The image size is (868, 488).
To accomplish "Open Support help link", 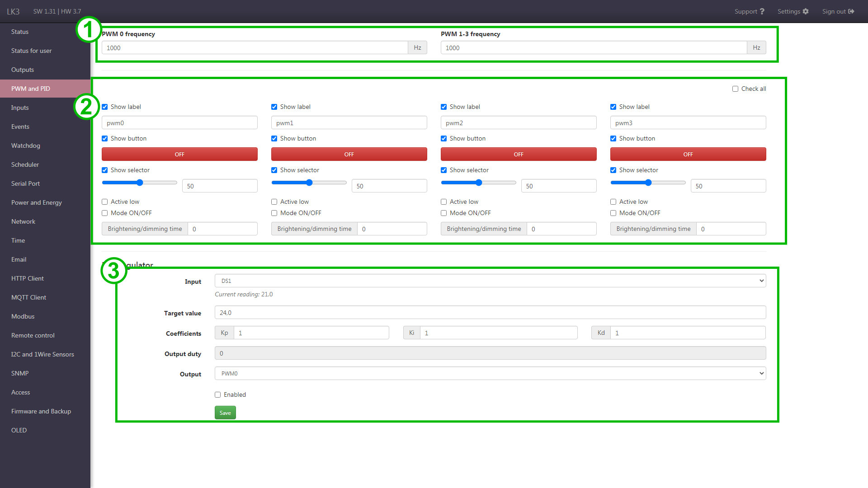I will [x=749, y=11].
